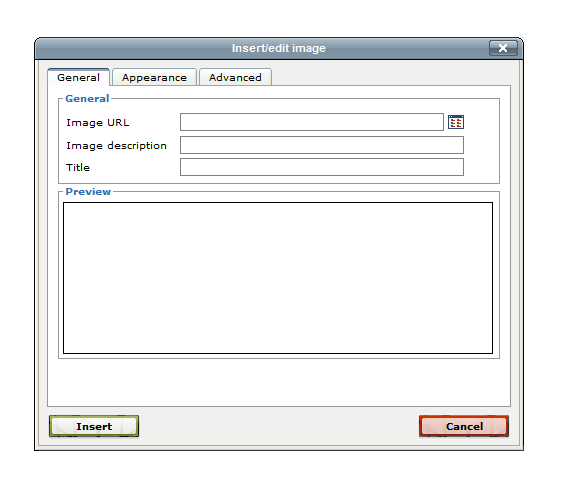This screenshot has width=569, height=484.
Task: Focus the Image URL text field
Action: point(312,122)
